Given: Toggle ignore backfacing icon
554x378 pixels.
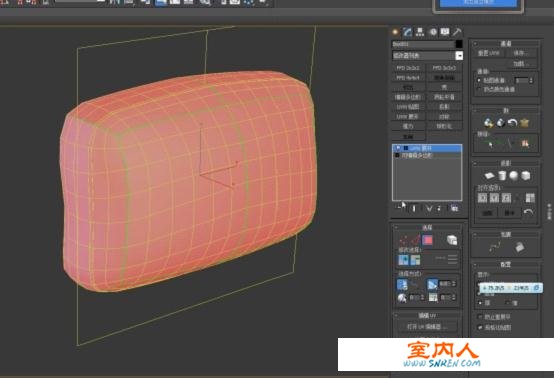Looking at the screenshot, I should pos(402,284).
